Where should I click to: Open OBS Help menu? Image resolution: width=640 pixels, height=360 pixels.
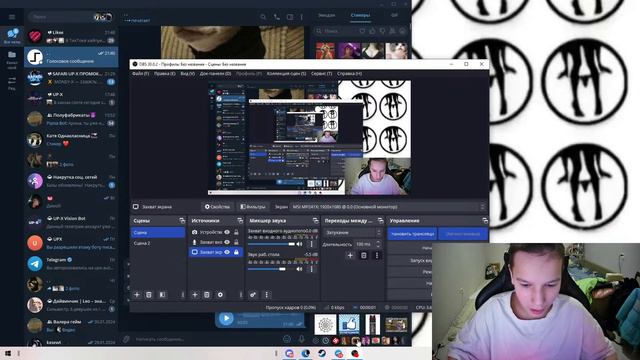point(349,74)
